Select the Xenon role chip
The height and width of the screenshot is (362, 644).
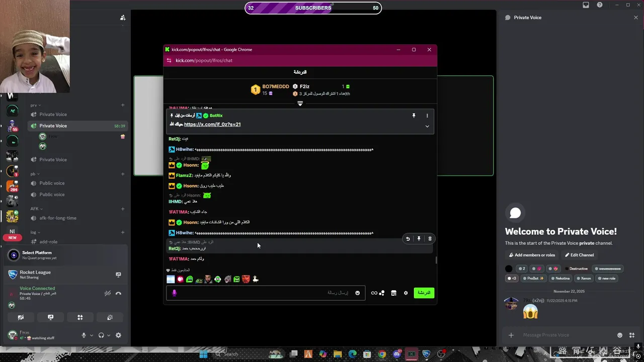pos(584,278)
